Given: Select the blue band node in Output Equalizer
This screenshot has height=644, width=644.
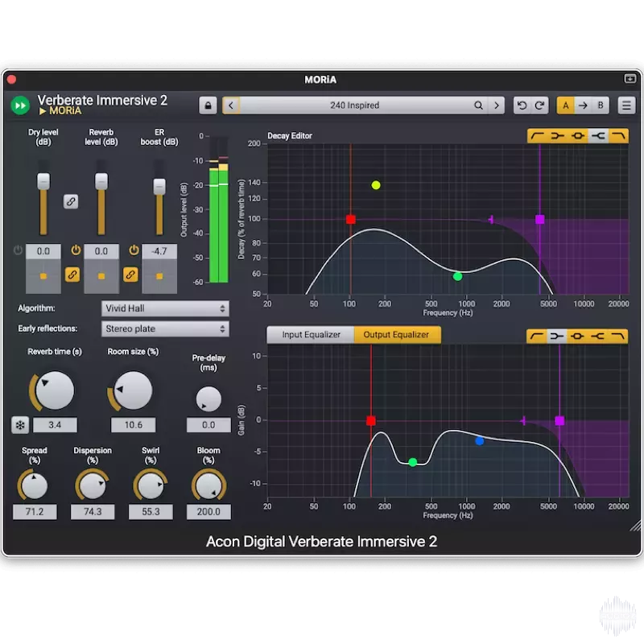Looking at the screenshot, I should (479, 441).
